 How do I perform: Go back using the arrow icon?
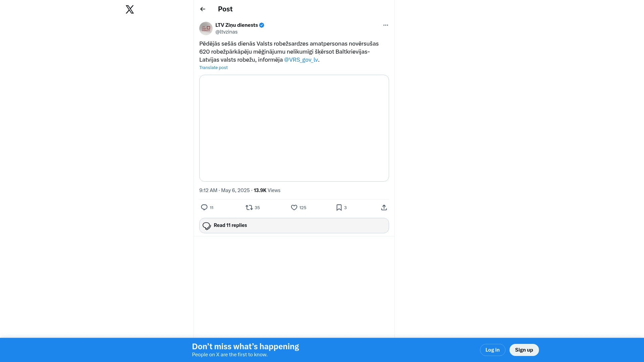coord(203,9)
